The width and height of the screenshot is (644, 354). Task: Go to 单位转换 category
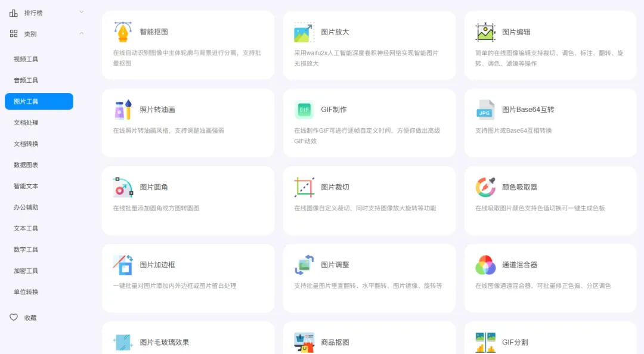pos(26,291)
